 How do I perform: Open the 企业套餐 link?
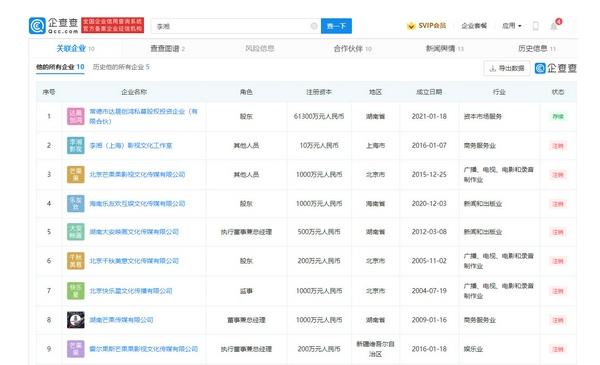coord(474,26)
